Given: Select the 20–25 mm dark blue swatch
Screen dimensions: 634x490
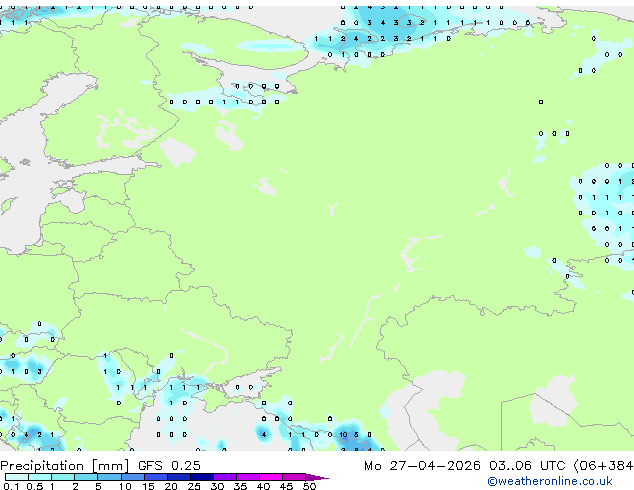Looking at the screenshot, I should 178,477.
